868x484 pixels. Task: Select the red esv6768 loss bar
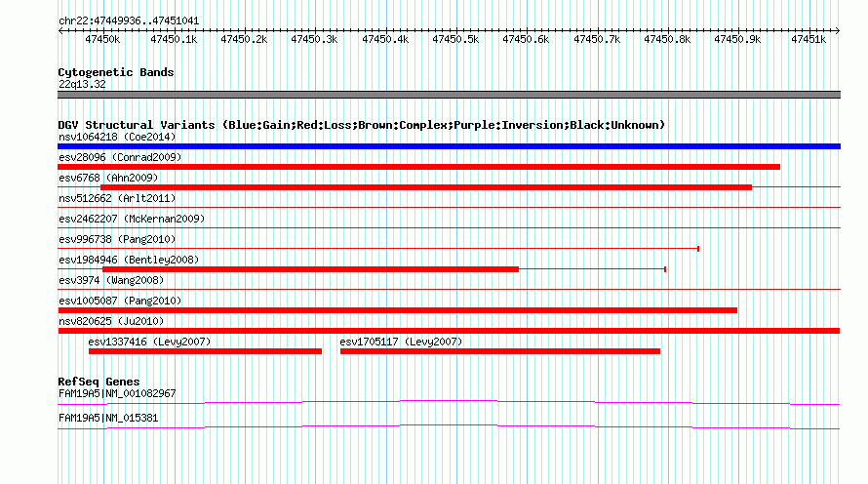tap(425, 187)
